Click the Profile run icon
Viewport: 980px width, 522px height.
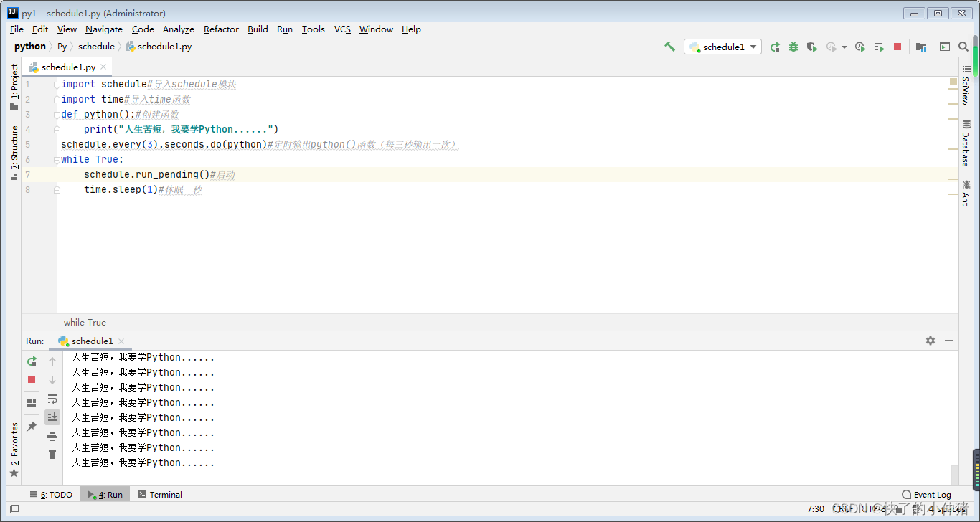(x=831, y=47)
